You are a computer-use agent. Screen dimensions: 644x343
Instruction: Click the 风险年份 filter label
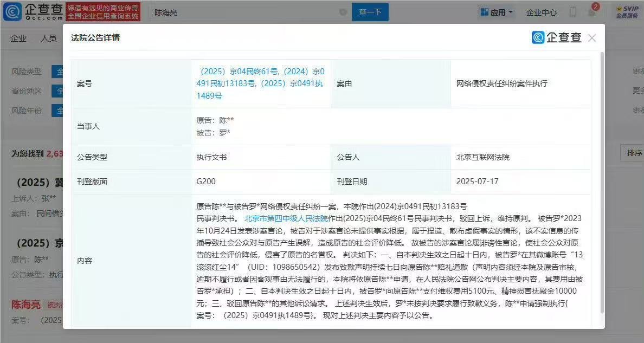point(27,111)
